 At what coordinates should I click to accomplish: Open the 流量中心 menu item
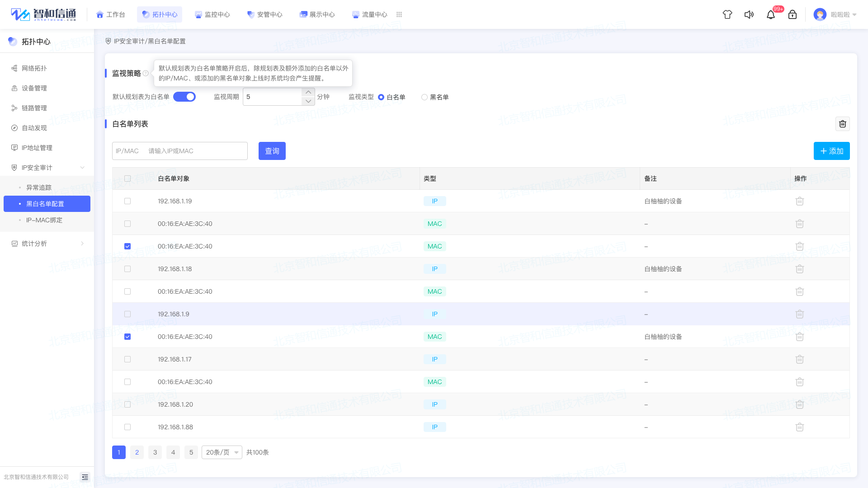click(x=370, y=14)
